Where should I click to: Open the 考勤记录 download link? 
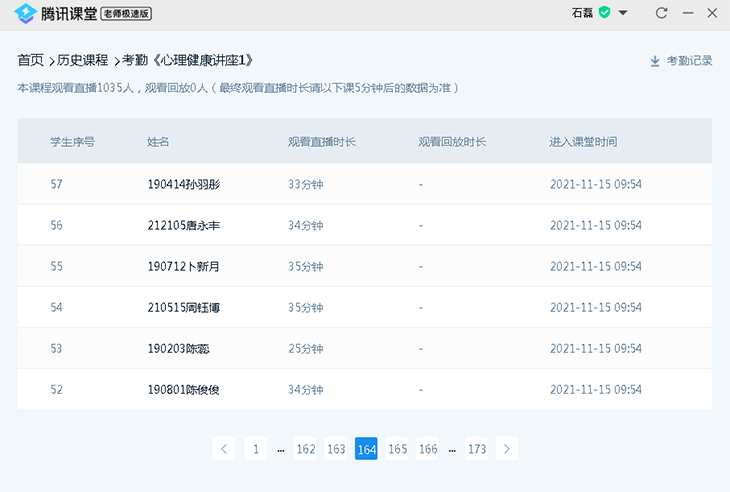pos(689,61)
